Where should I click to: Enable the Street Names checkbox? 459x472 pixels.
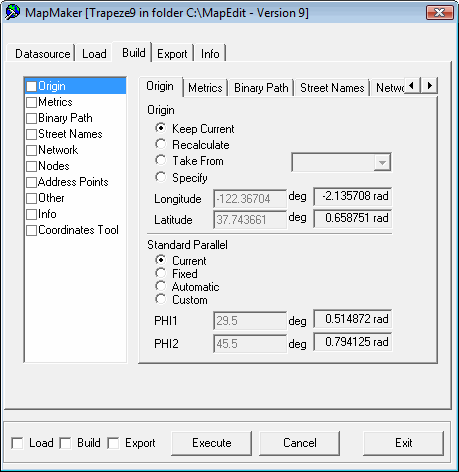click(x=31, y=134)
